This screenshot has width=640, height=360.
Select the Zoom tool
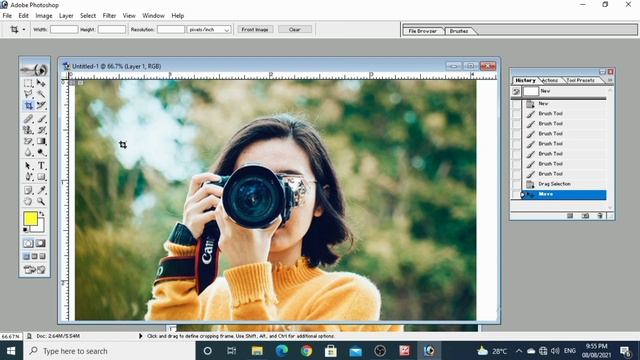(41, 201)
